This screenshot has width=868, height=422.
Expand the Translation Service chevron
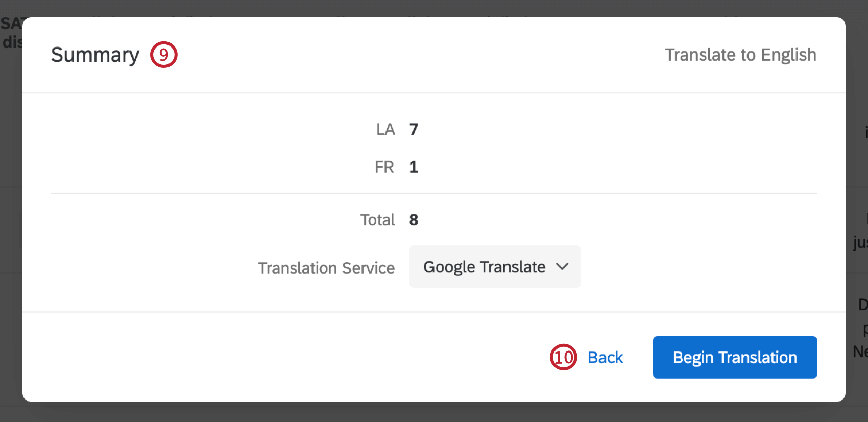tap(562, 267)
